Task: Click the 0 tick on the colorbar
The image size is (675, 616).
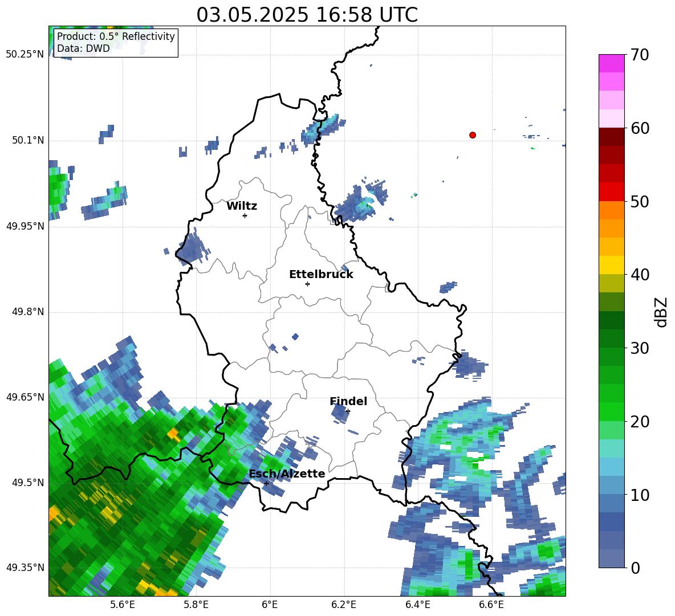Action: point(635,568)
